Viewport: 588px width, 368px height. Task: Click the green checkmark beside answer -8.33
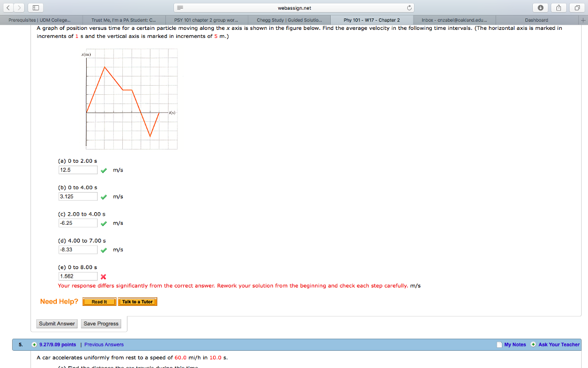point(104,250)
